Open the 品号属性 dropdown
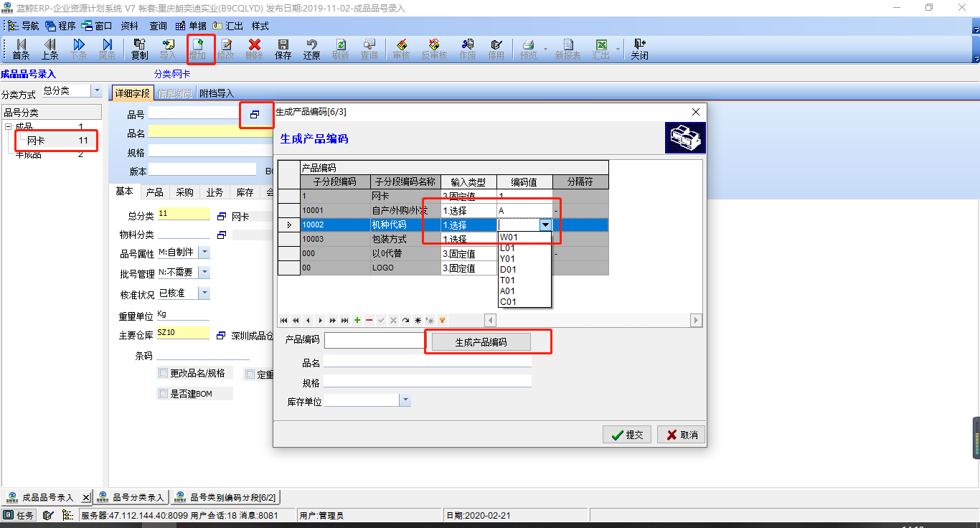 204,253
